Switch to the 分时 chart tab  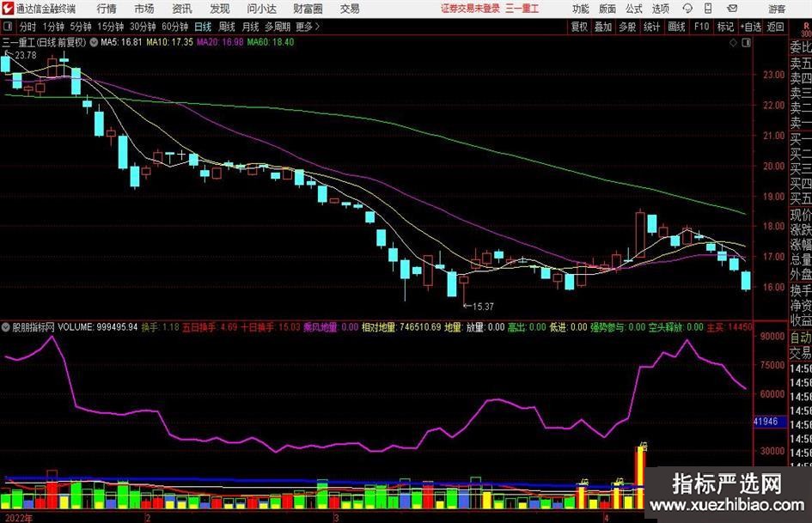28,27
